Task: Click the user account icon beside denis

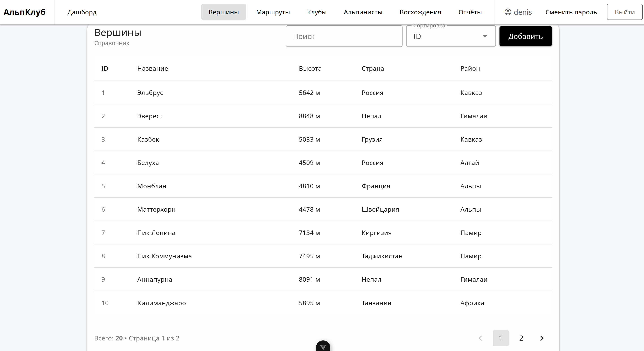Action: (x=508, y=12)
